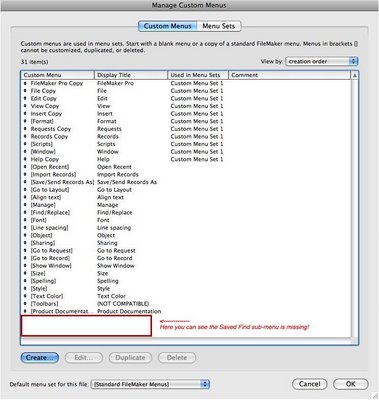
Task: Select the [Sharing] menu row
Action: 186,243
